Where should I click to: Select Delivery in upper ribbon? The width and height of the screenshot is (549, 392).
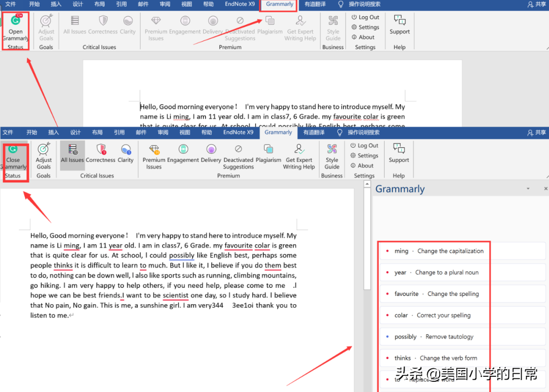pos(212,25)
